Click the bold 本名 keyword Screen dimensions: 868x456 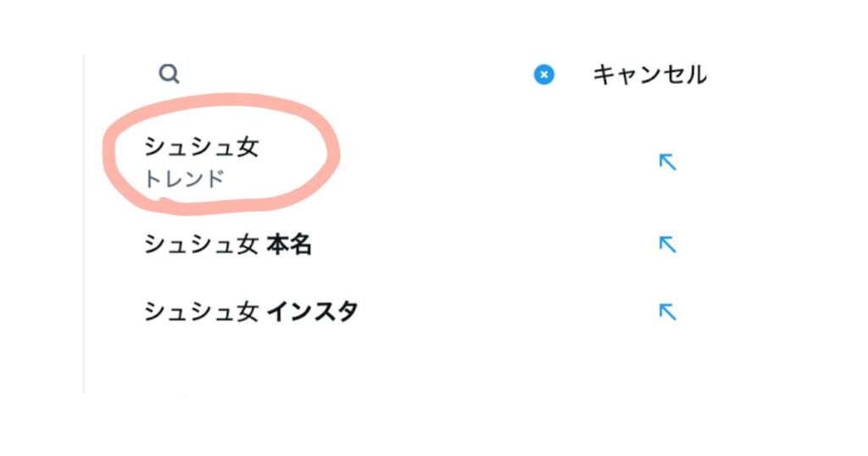point(289,245)
